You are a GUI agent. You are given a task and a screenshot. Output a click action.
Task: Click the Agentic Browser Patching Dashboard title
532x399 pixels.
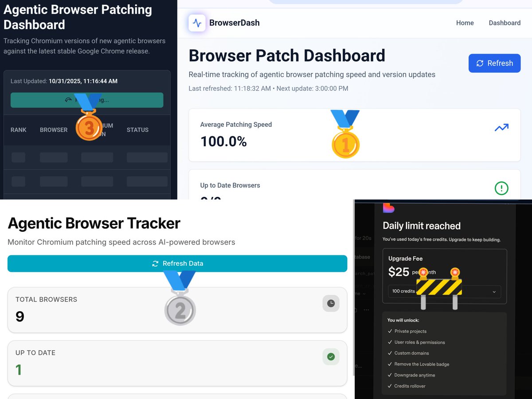pos(78,17)
